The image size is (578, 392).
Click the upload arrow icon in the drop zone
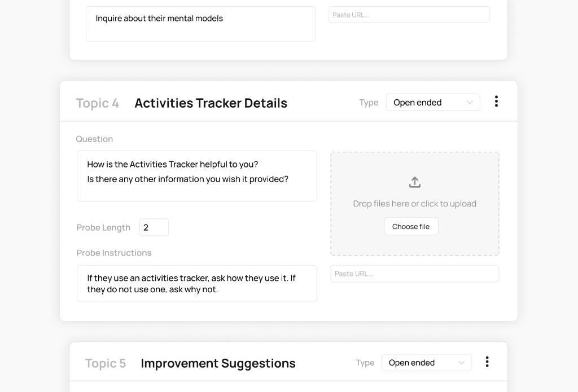click(x=414, y=182)
